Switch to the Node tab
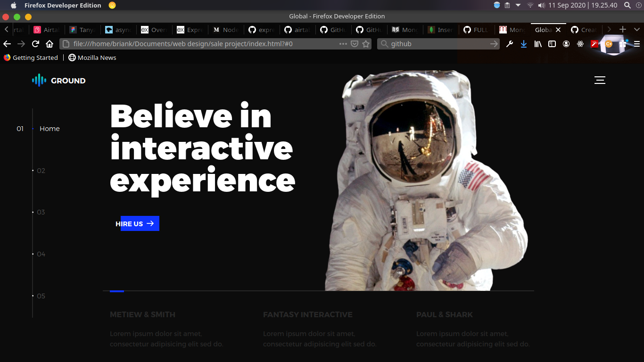The image size is (644, 362). click(x=225, y=30)
